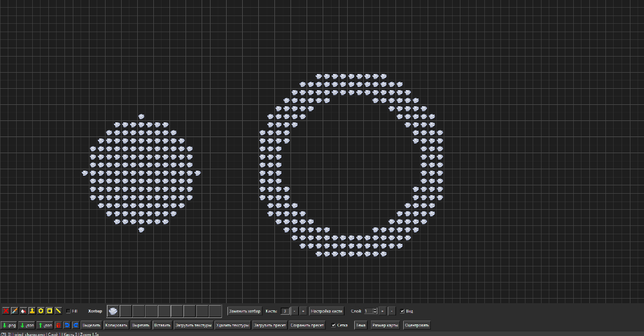Disable the Сетка grid checkbox
644x336 pixels.
(x=334, y=325)
